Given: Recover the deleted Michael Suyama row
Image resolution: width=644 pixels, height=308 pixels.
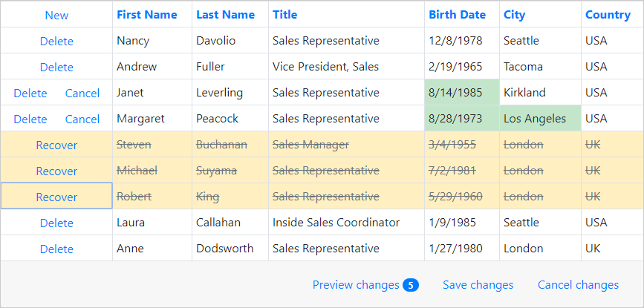Looking at the screenshot, I should coord(56,171).
